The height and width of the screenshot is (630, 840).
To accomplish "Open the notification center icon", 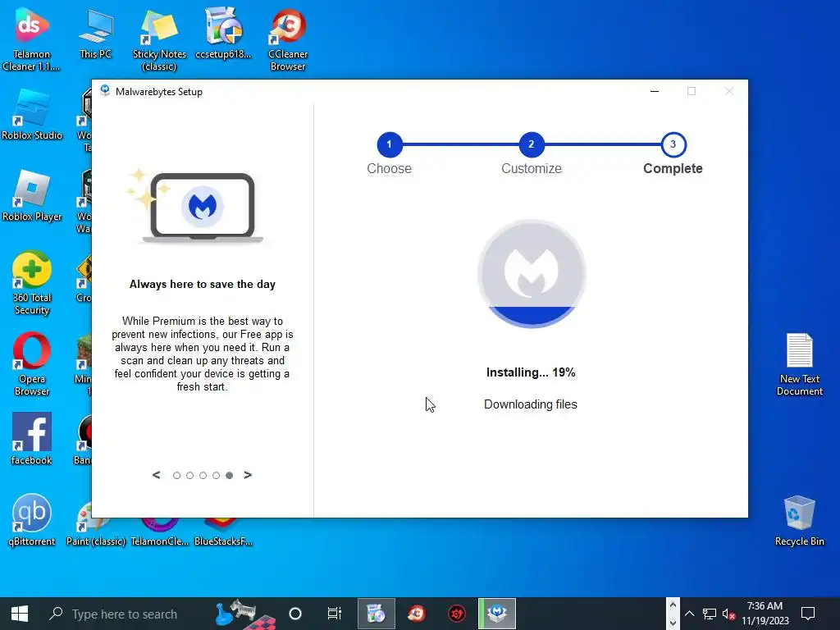I will click(x=808, y=614).
